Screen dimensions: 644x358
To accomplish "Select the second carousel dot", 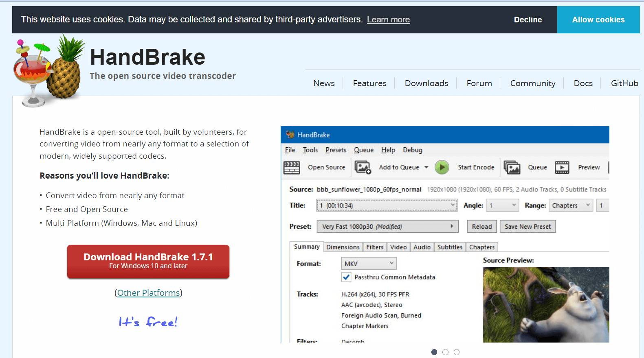I will [445, 352].
